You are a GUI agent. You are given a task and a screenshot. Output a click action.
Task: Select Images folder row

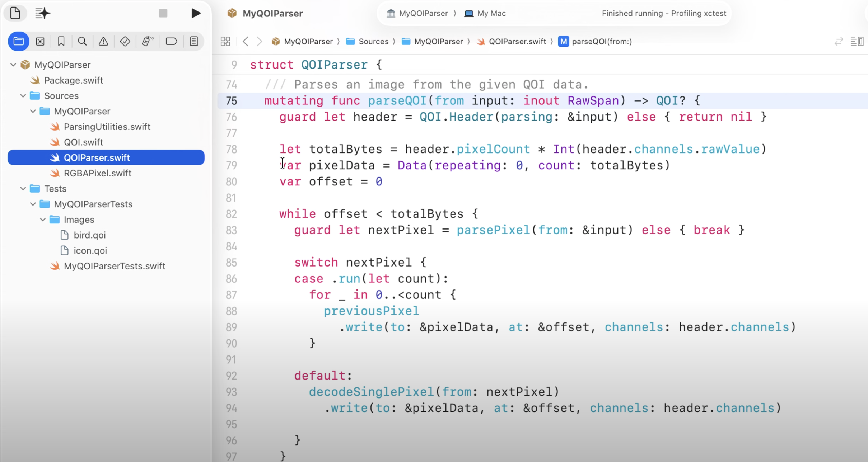106,220
